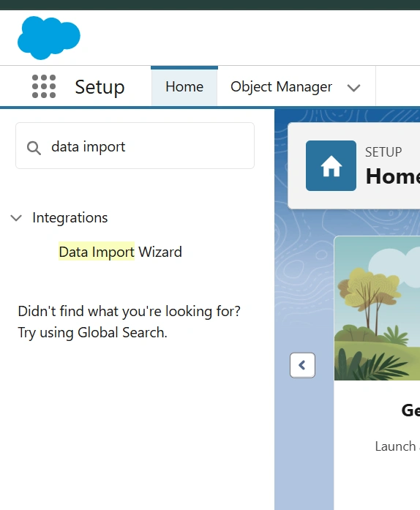Viewport: 420px width, 510px height.
Task: Click the Setup Home house icon
Action: (331, 165)
